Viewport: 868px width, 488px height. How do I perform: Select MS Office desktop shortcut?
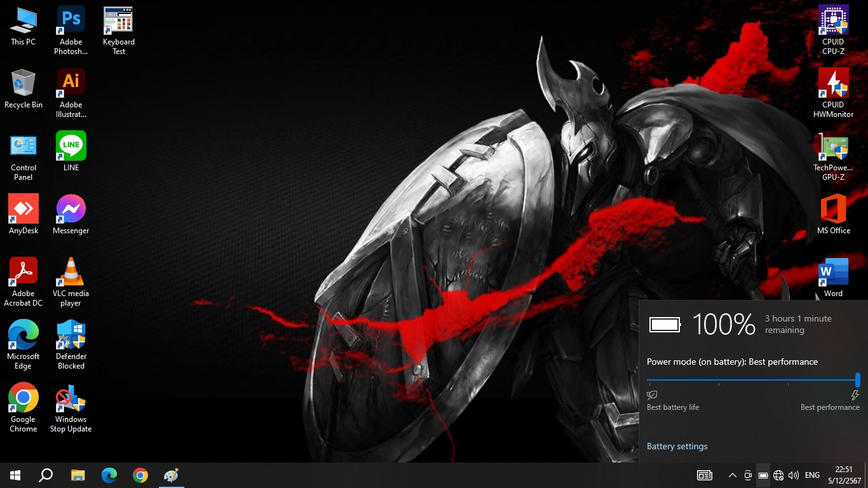(x=834, y=215)
